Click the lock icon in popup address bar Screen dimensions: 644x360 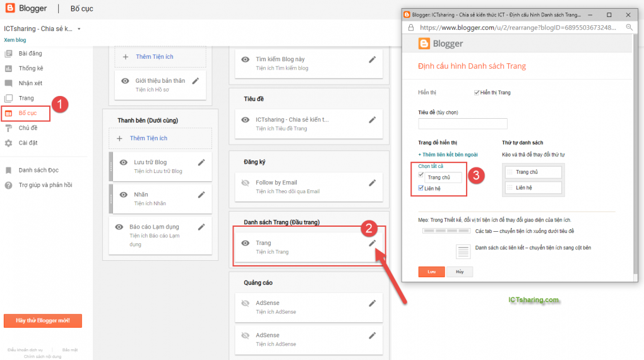click(x=411, y=28)
